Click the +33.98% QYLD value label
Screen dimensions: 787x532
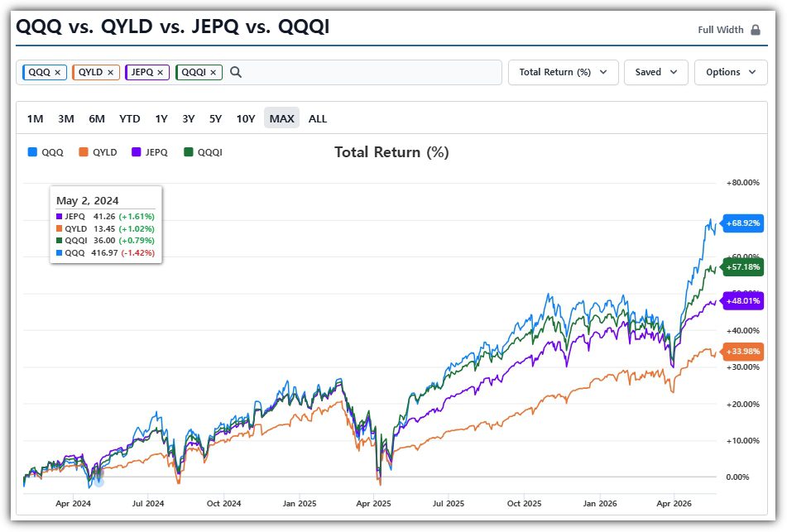(743, 352)
